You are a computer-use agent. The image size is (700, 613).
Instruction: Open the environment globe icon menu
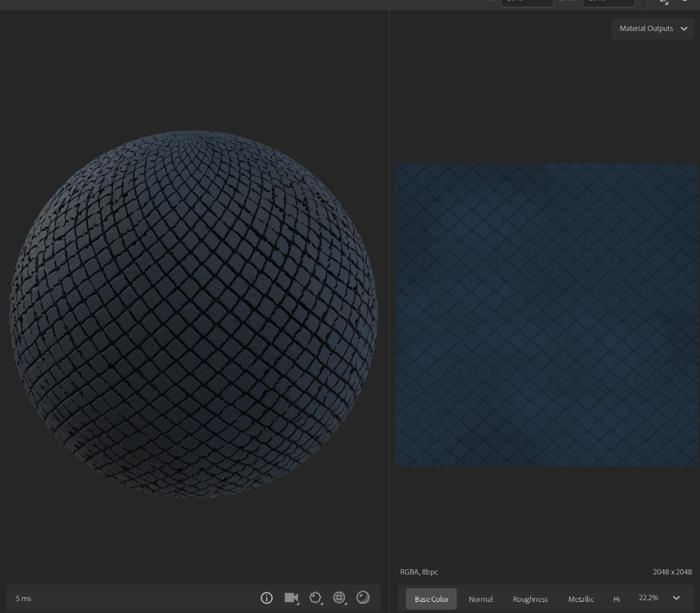(x=339, y=598)
